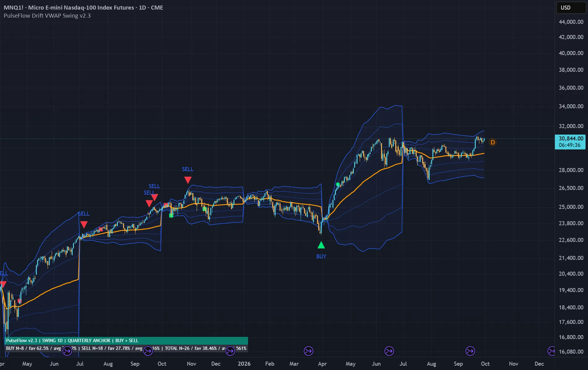Click the 06:49:36 bar countdown timer

[569, 145]
